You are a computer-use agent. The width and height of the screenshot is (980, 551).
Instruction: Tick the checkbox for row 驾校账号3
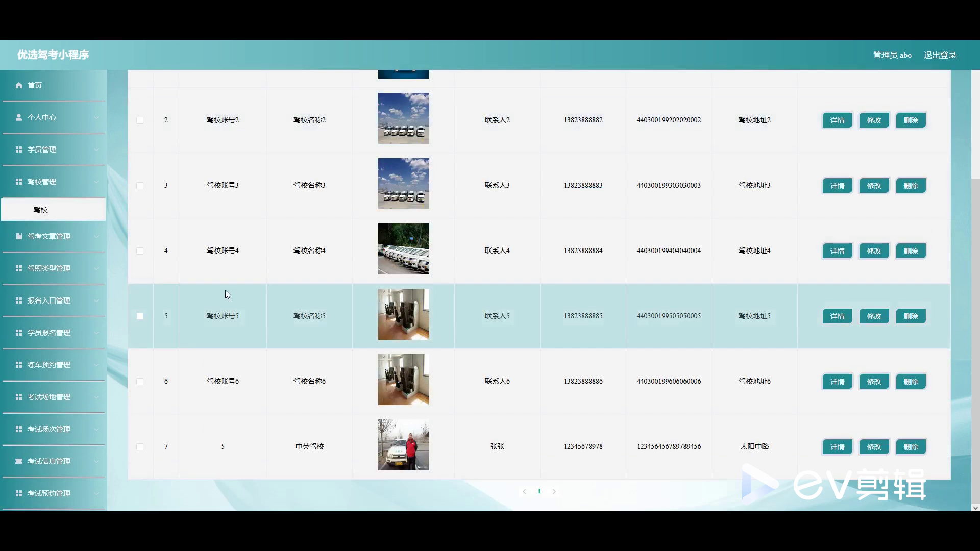click(x=140, y=186)
